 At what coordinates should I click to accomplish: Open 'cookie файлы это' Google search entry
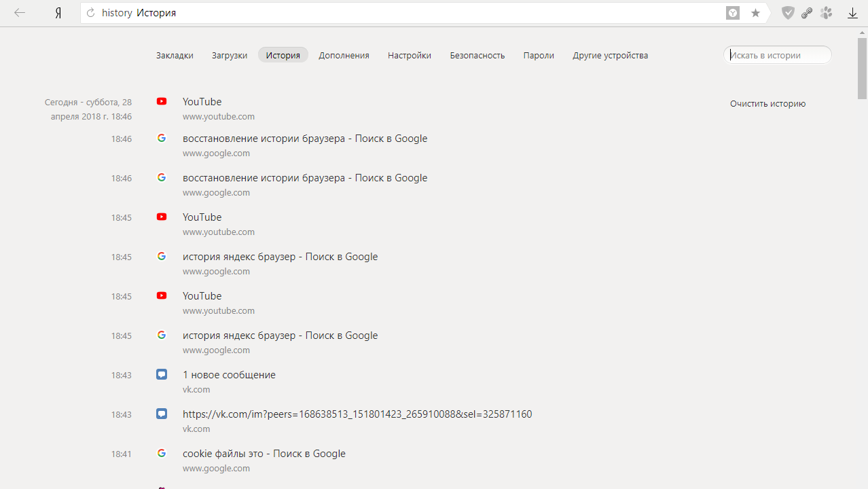(x=264, y=454)
